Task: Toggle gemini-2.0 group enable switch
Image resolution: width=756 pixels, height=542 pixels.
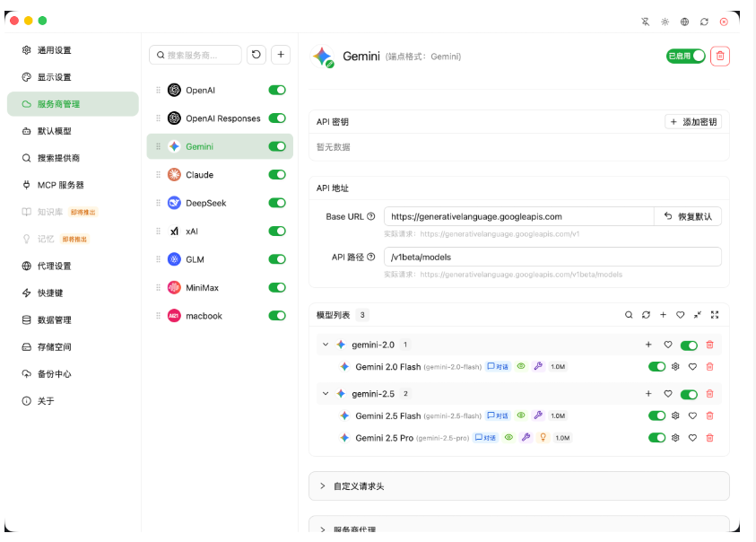Action: click(689, 345)
